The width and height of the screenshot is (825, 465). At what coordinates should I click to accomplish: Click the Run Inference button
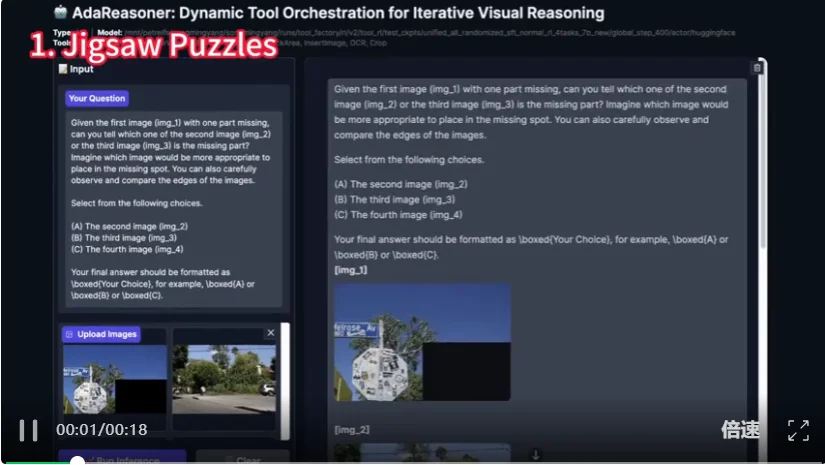pyautogui.click(x=127, y=459)
